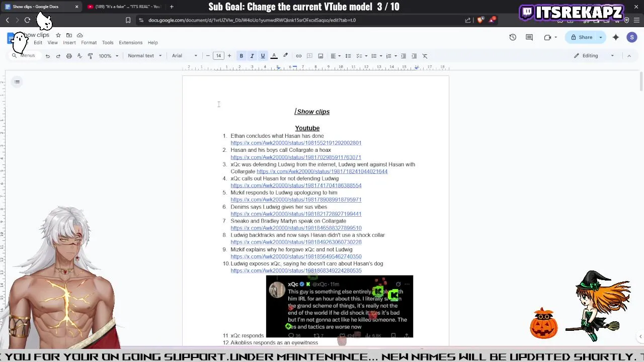Start a Meet call camera icon
This screenshot has width=644, height=362.
[547, 37]
